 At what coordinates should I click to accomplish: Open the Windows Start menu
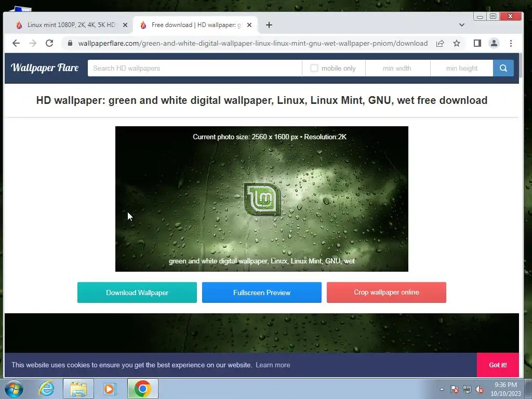click(x=14, y=389)
